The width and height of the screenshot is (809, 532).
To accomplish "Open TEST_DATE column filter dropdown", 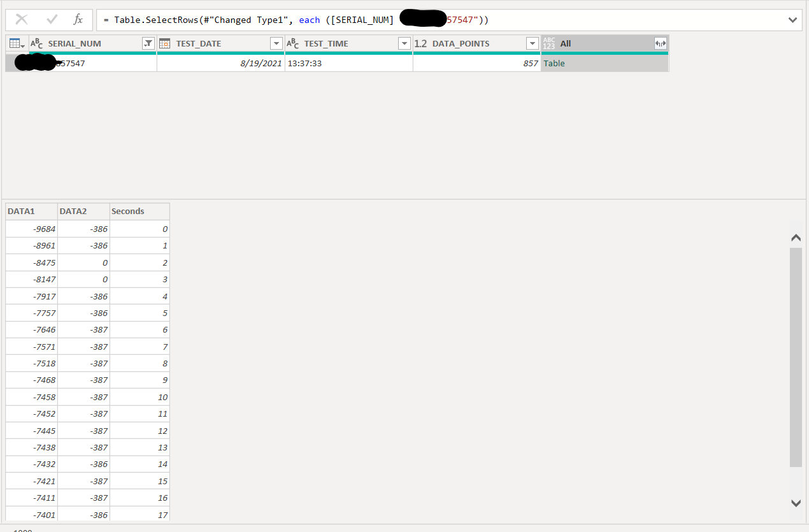I will 276,43.
